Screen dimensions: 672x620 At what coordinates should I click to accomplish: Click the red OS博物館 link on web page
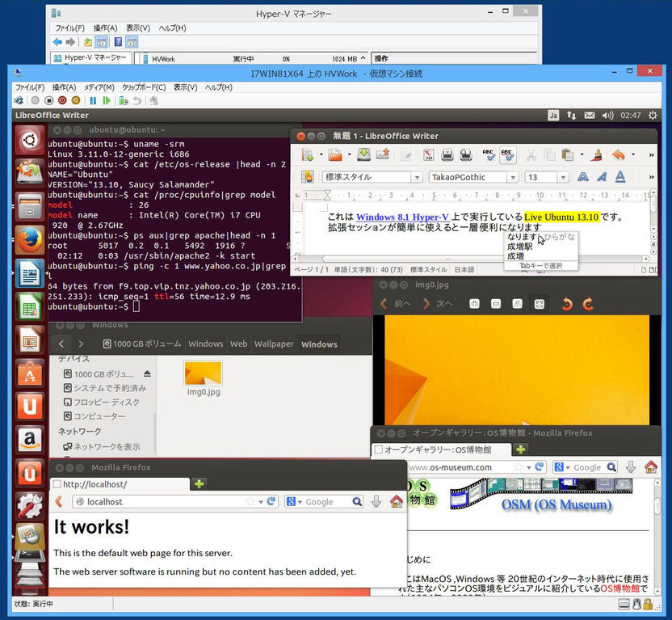pos(619,588)
